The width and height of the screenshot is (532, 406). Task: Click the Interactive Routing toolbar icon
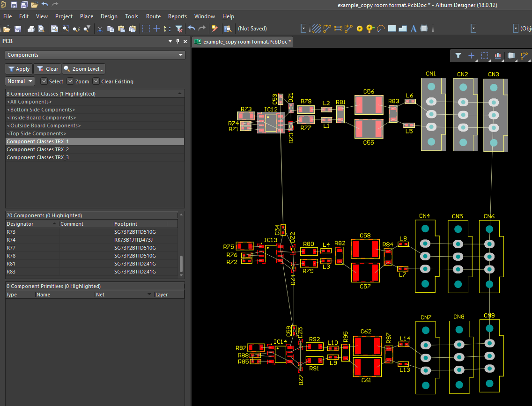pos(327,28)
